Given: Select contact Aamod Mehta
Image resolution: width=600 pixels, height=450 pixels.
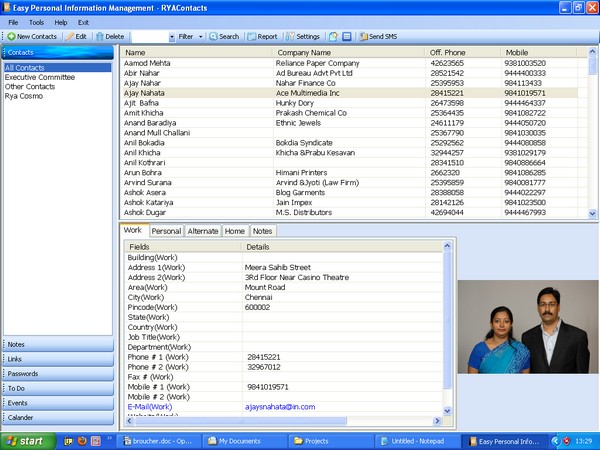Looking at the screenshot, I should (147, 63).
